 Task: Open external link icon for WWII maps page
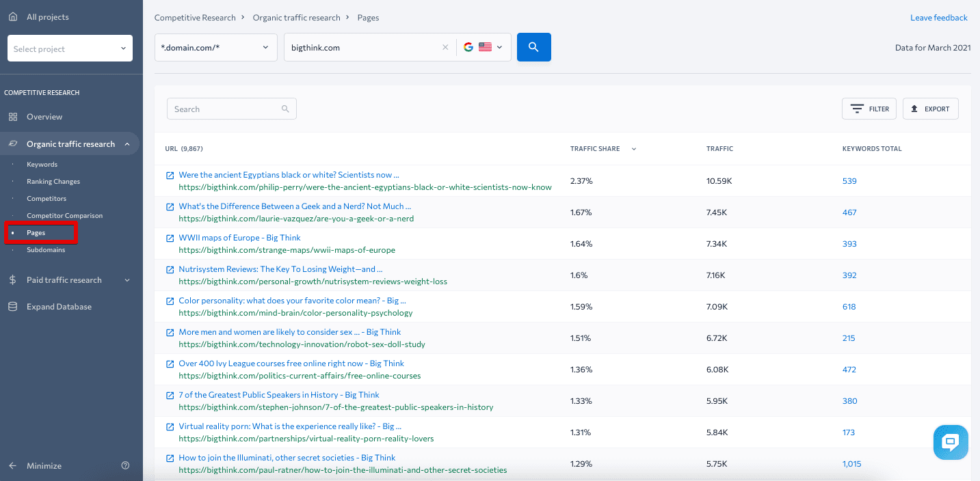click(170, 238)
